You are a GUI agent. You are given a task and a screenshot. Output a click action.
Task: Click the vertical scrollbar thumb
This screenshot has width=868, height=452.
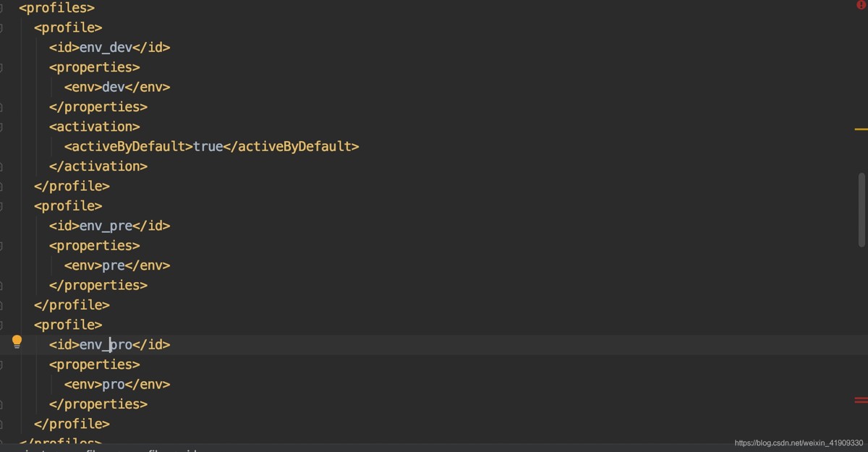[861, 210]
